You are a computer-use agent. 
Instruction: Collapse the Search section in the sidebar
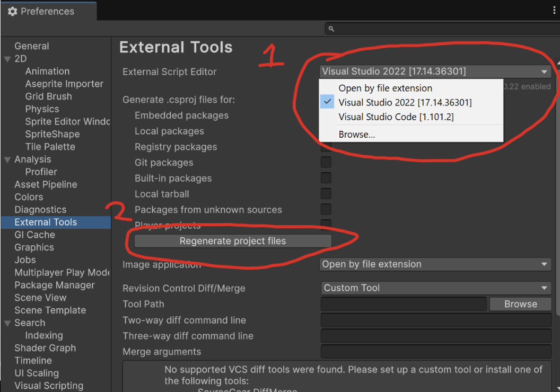7,323
